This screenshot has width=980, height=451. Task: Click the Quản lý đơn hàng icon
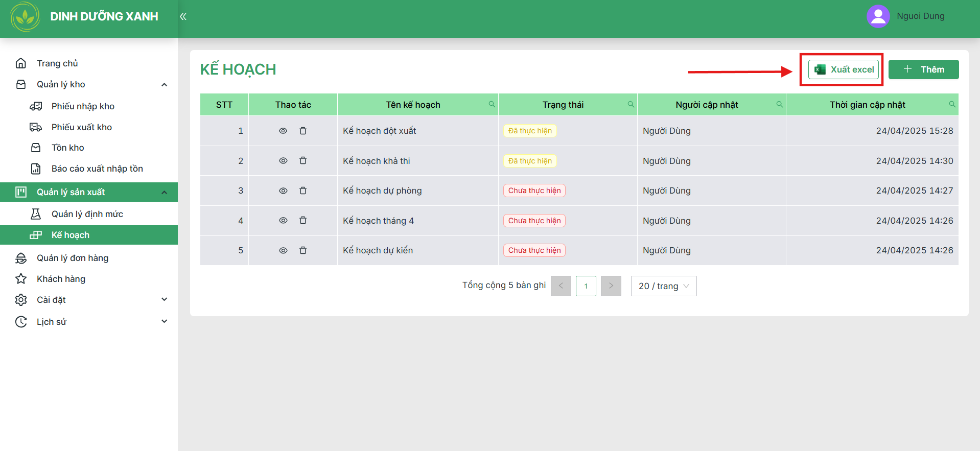(x=21, y=258)
